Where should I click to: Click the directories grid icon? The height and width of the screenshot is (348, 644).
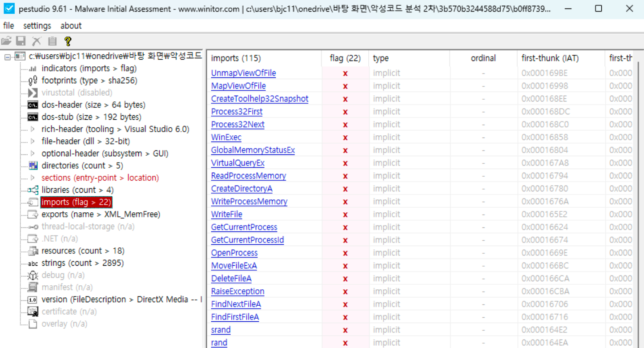(x=33, y=166)
